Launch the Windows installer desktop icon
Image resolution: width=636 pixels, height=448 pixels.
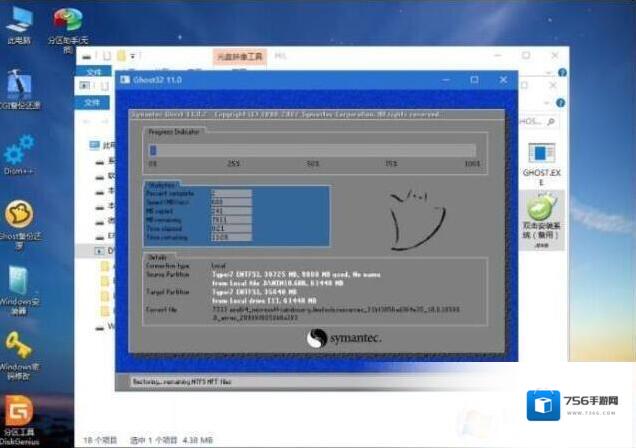pyautogui.click(x=19, y=283)
